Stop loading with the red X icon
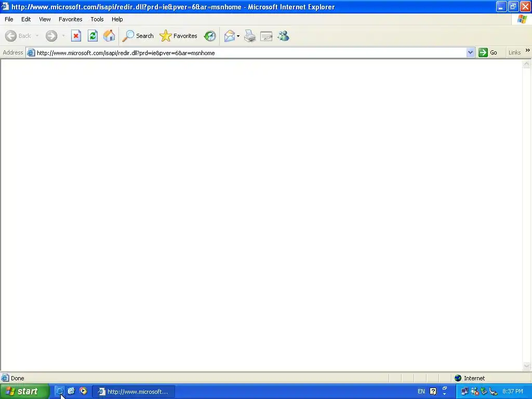 coord(76,36)
